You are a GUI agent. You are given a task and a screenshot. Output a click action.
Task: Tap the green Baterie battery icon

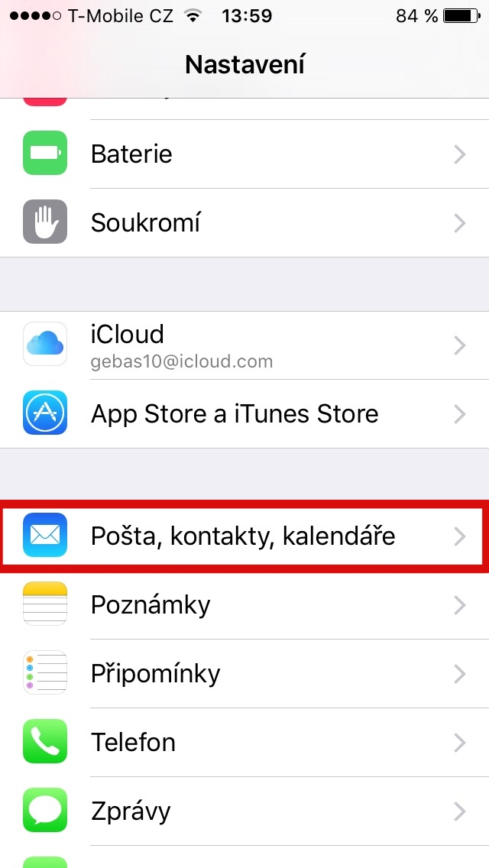click(45, 154)
